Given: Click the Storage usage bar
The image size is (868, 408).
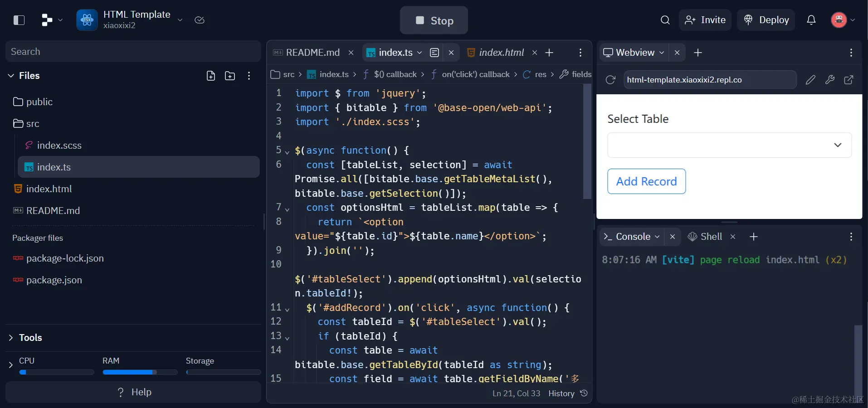Looking at the screenshot, I should pos(223,372).
